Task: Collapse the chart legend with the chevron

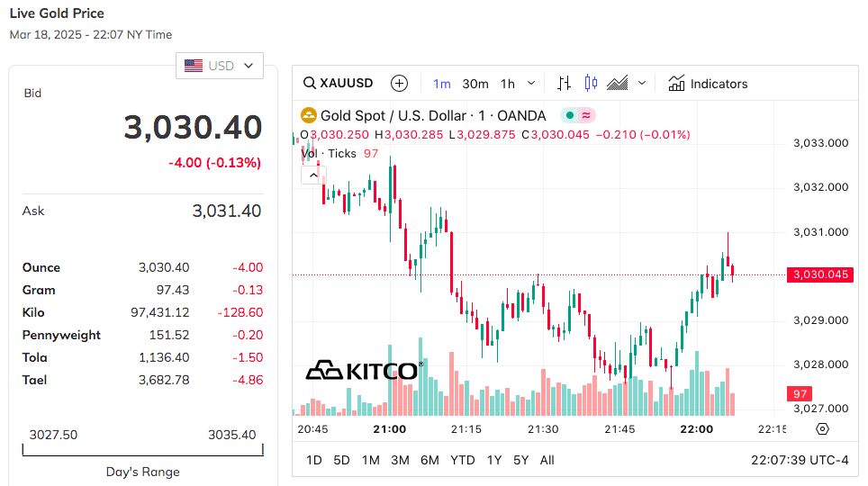Action: click(312, 175)
